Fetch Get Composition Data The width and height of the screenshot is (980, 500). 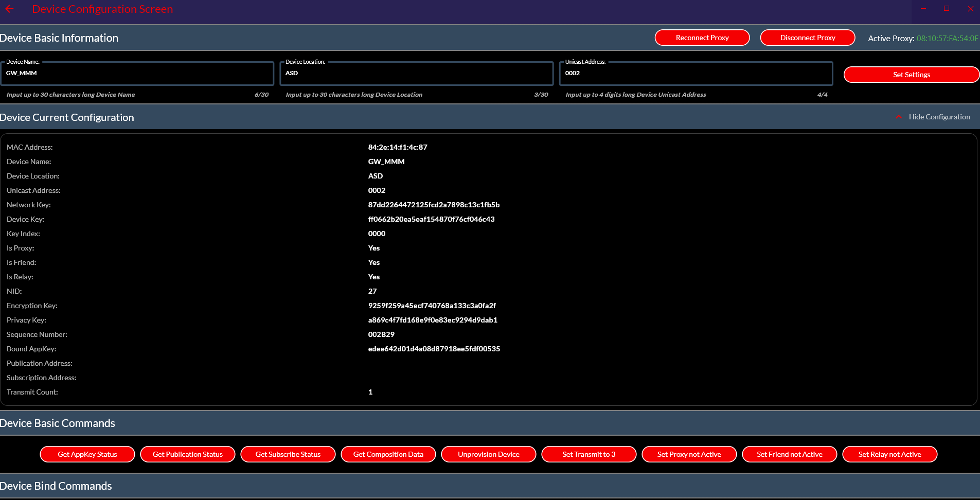point(388,454)
